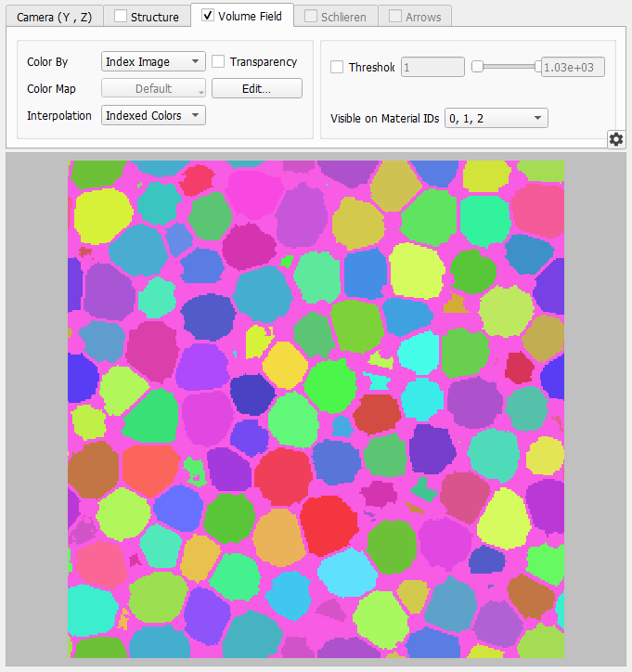Screen dimensions: 632x672
Task: Open the Visible on Material IDs dropdown
Action: (x=497, y=118)
